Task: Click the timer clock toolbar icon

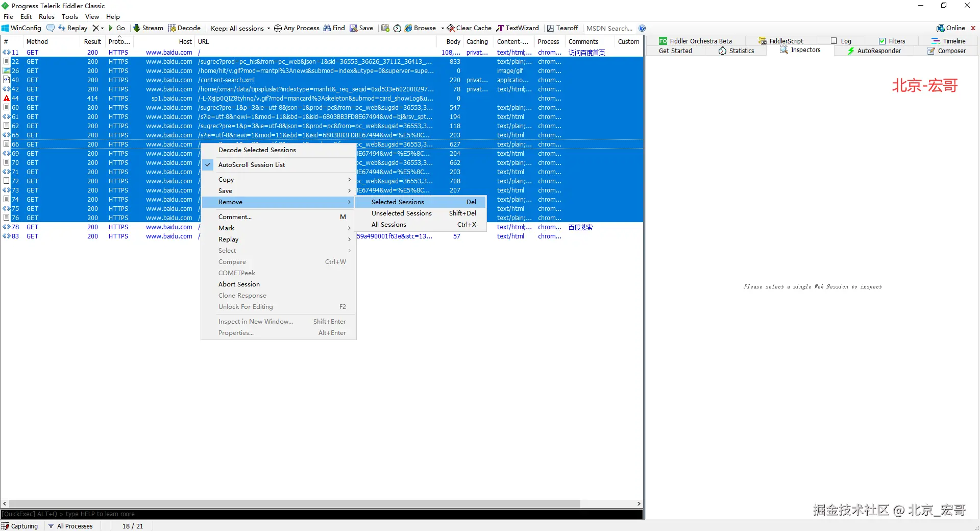Action: [397, 28]
